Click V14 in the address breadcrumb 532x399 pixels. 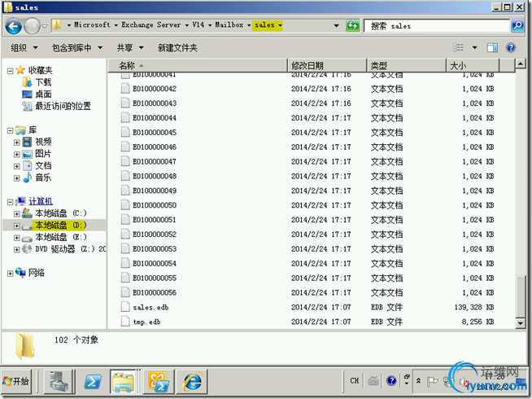point(198,24)
